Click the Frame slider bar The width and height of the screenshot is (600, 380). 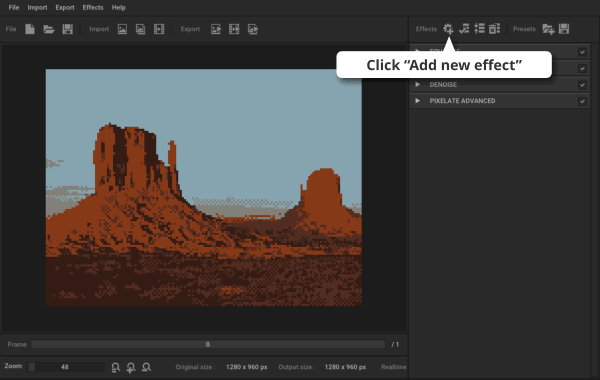[208, 344]
